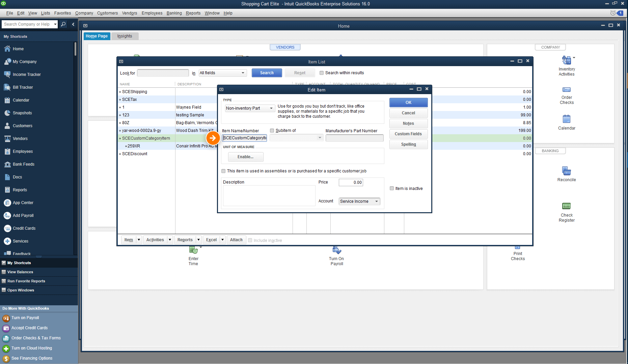Open Custom Fields button
628x364 pixels.
[x=408, y=134]
